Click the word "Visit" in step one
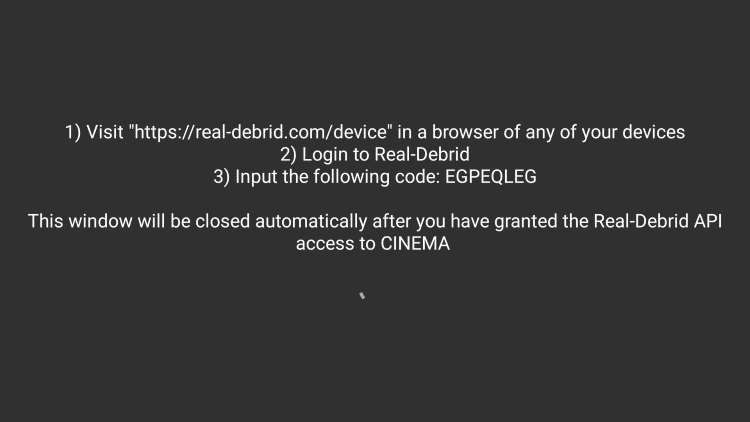The width and height of the screenshot is (750, 422). coord(105,132)
